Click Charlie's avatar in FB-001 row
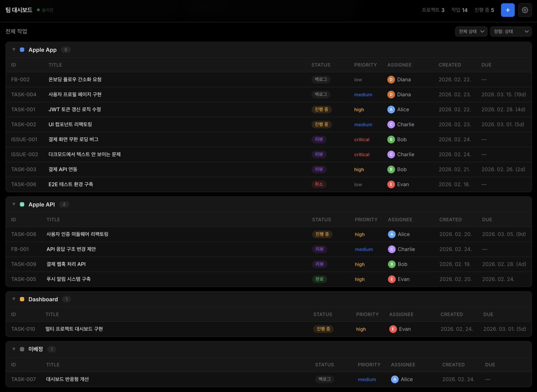Viewport: 537px width, 392px height. (x=392, y=249)
